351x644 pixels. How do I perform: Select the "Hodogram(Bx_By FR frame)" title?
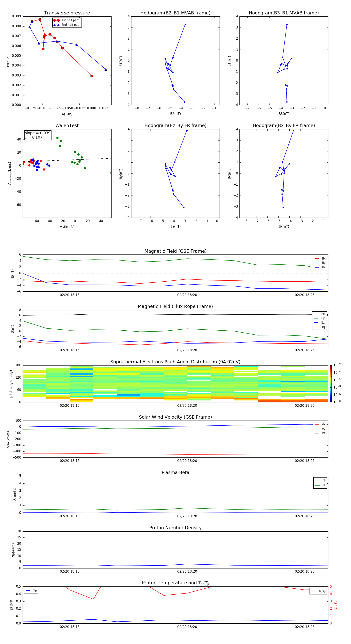[x=284, y=125]
